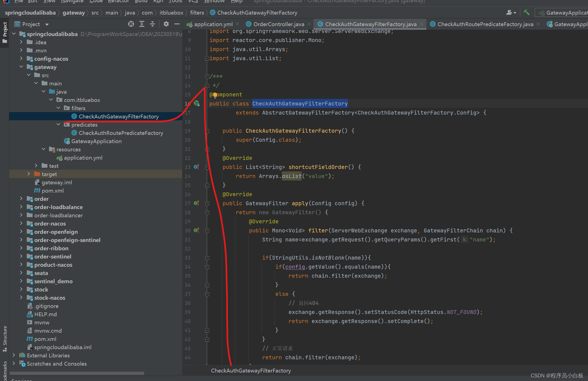Click Spring bean gutter icon on line 16

click(x=197, y=104)
